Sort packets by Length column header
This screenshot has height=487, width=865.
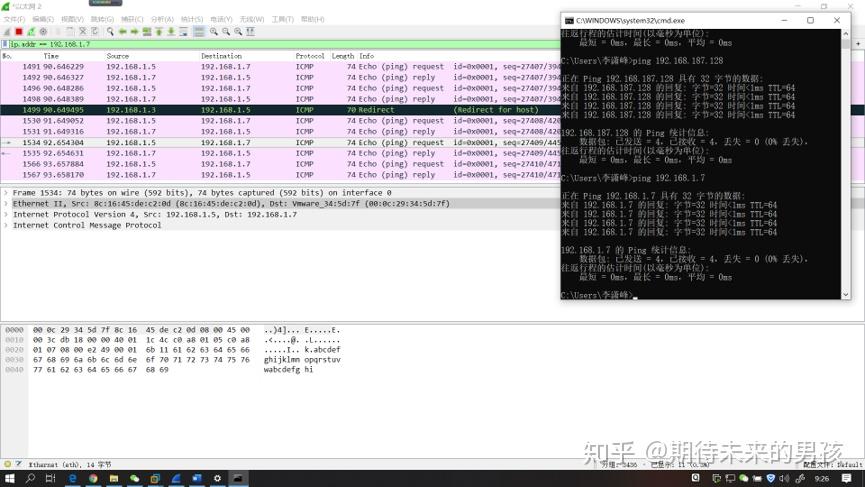[343, 56]
